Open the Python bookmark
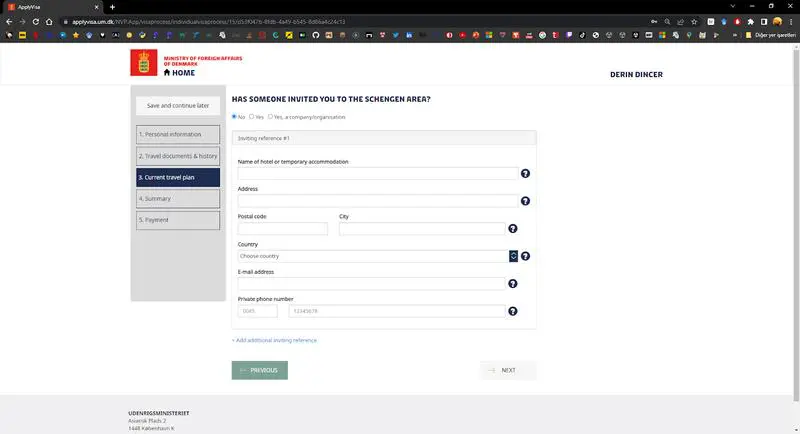800x434 pixels. click(x=142, y=35)
